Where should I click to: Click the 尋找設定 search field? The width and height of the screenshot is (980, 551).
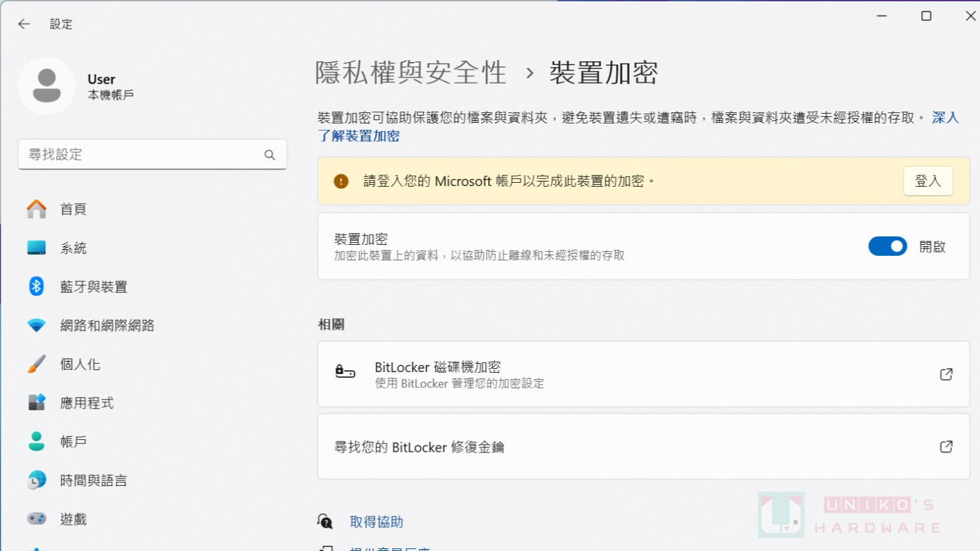[x=152, y=155]
